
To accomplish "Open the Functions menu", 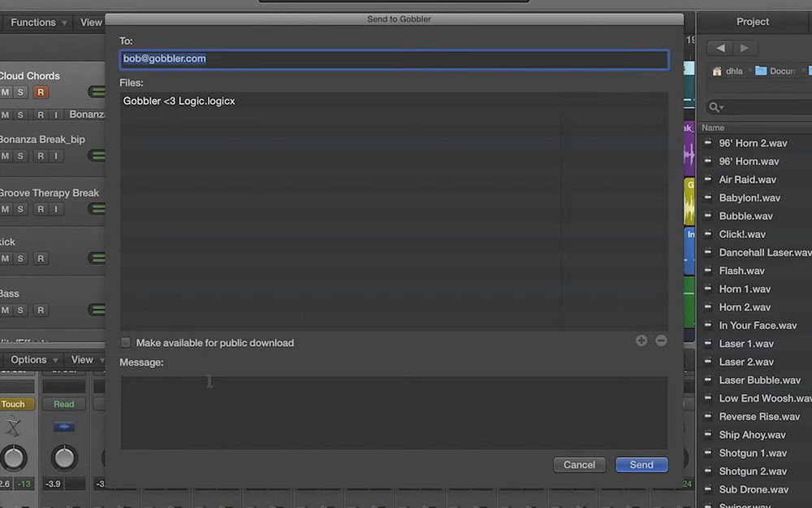I will 38,22.
